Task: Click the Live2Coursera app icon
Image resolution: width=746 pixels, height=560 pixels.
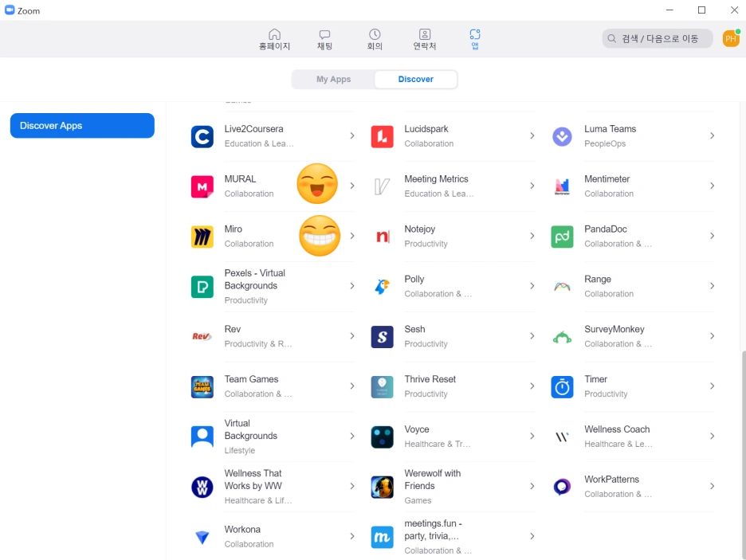Action: (x=202, y=137)
